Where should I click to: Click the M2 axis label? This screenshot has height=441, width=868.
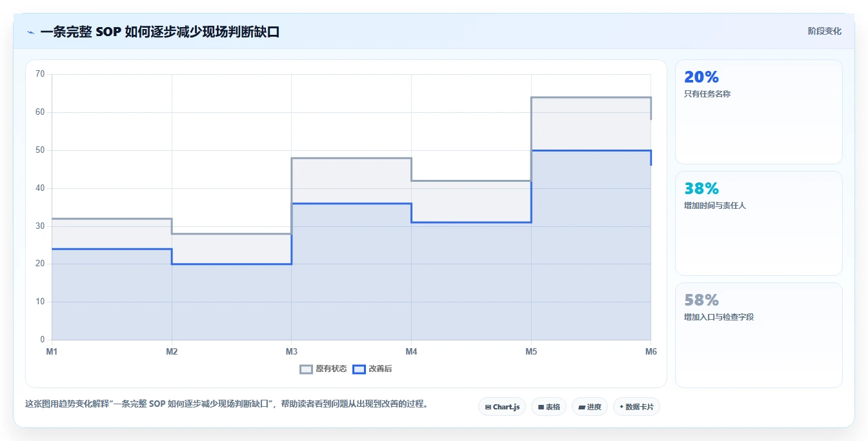pyautogui.click(x=172, y=351)
